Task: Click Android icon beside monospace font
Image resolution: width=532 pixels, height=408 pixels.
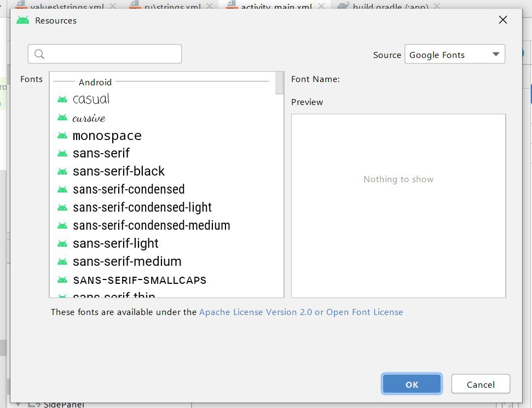Action: click(x=62, y=135)
